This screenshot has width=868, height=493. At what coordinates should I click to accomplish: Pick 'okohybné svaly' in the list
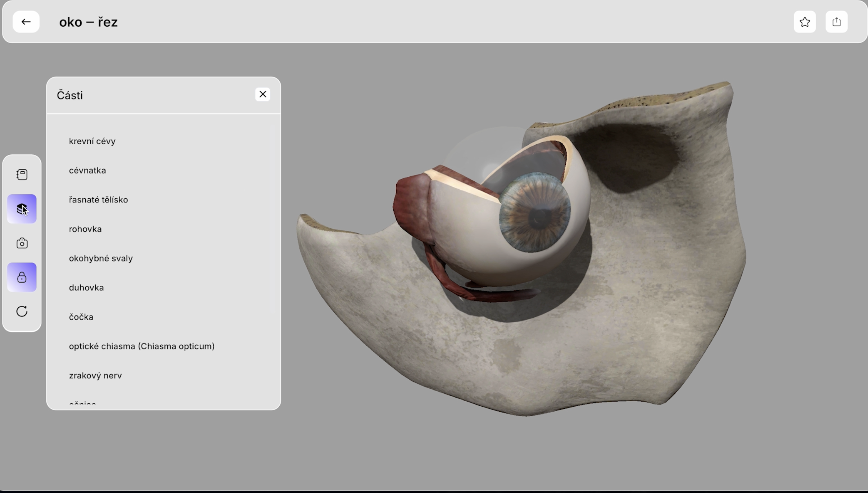[x=101, y=258]
